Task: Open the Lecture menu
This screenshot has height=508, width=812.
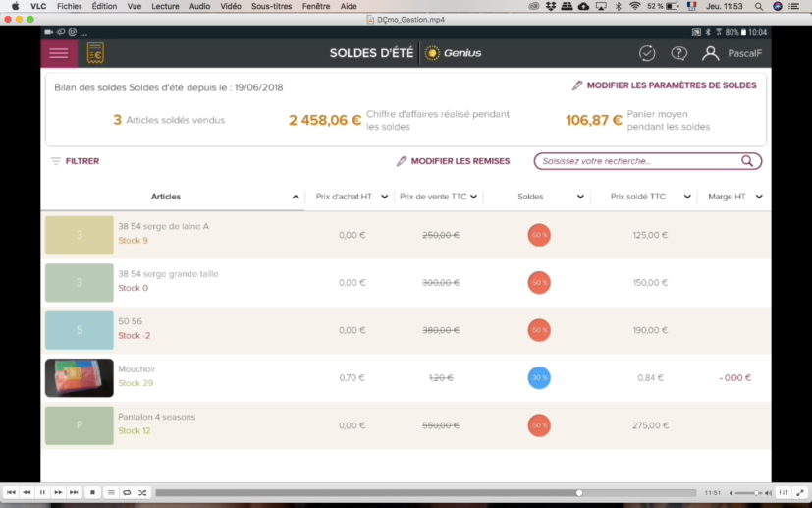Action: pos(165,6)
